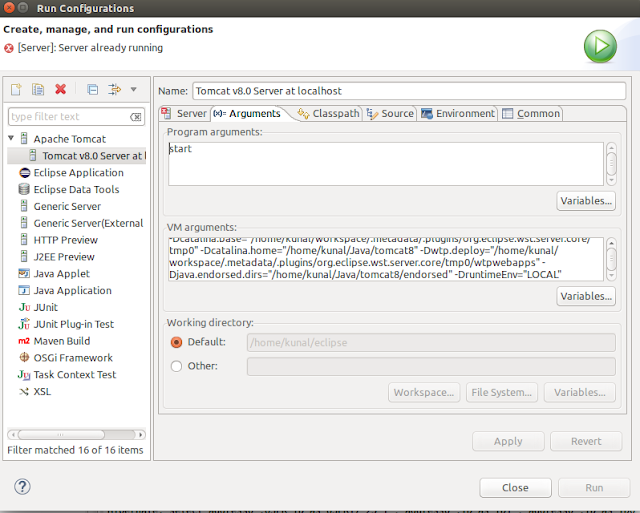This screenshot has height=513, width=640.
Task: Click the configuration tree horizontal scrollbar
Action: [76, 435]
